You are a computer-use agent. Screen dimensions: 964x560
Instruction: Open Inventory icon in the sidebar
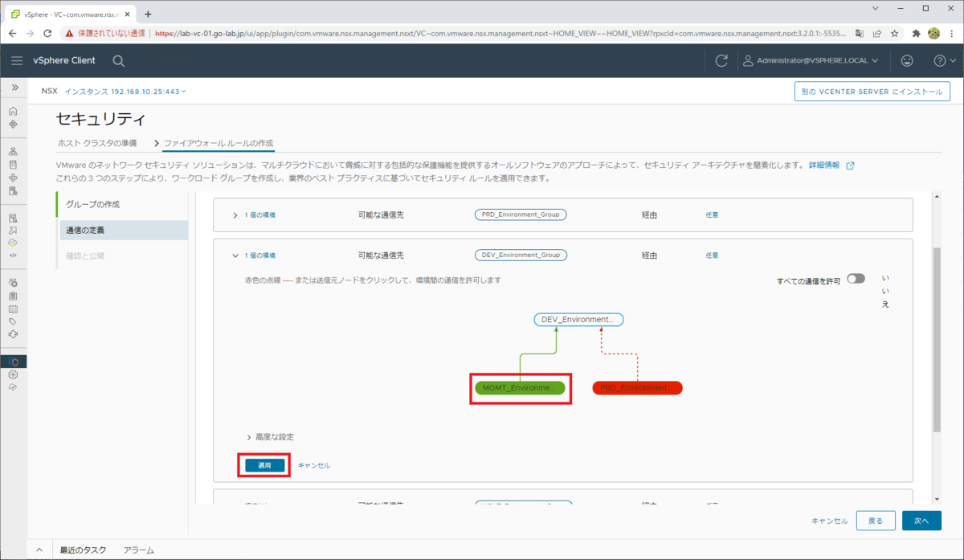click(13, 151)
